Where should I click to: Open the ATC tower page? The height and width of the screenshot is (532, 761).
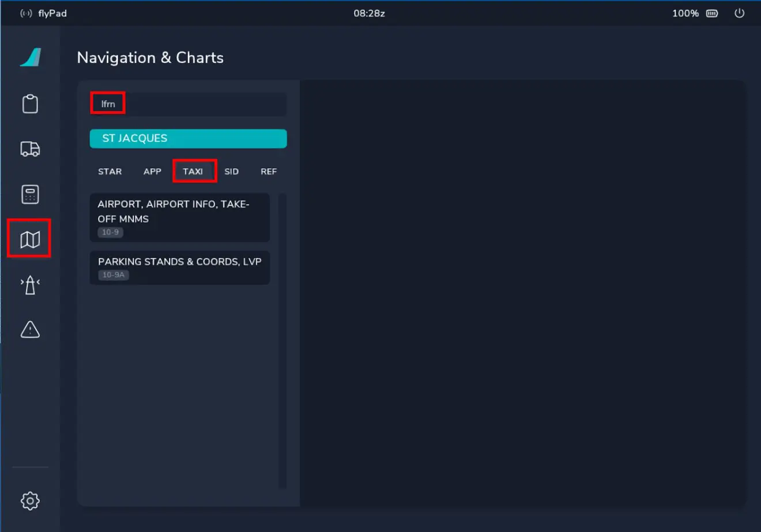(x=30, y=285)
